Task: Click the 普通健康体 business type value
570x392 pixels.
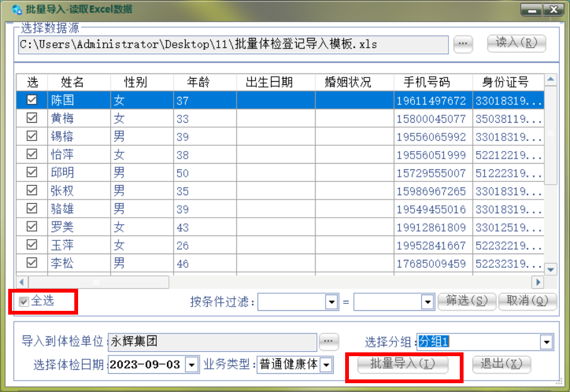Action: (x=288, y=364)
